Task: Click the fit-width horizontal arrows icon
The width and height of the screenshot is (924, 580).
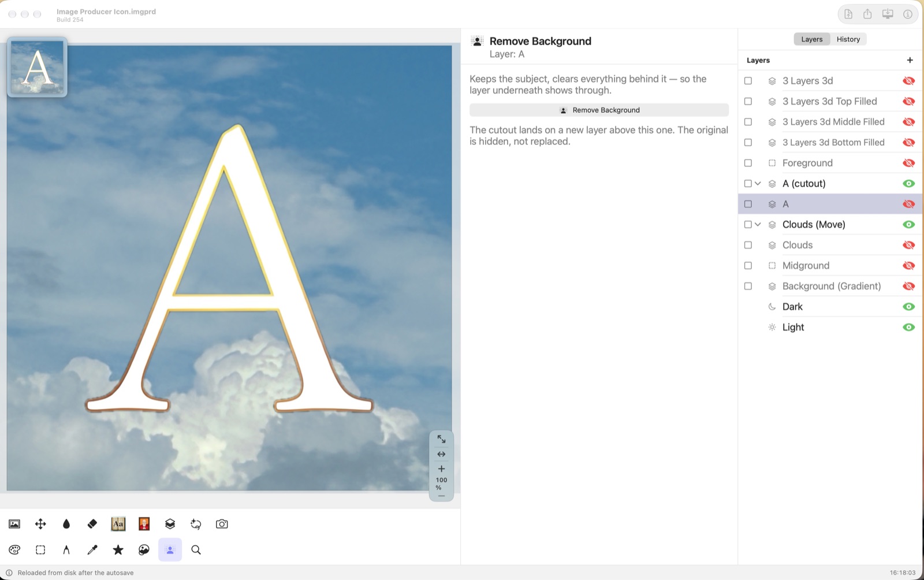Action: (441, 454)
